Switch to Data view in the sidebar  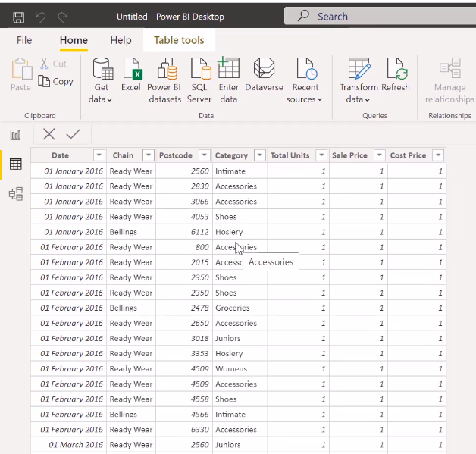click(x=15, y=164)
